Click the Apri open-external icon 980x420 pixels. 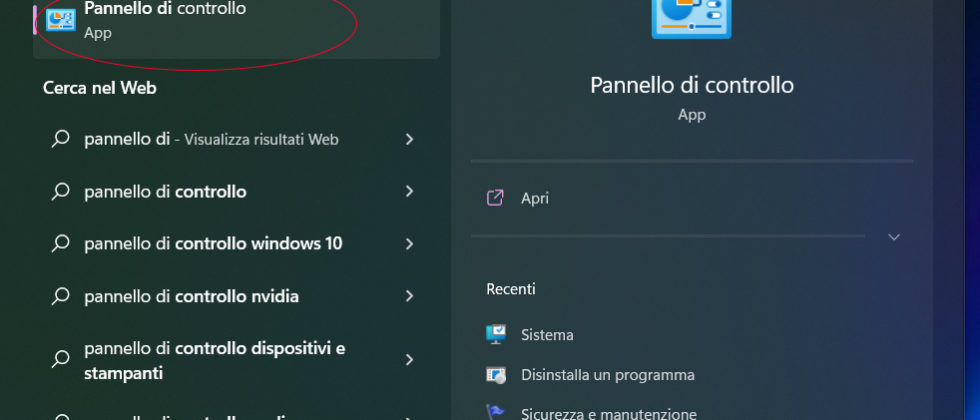pos(495,198)
